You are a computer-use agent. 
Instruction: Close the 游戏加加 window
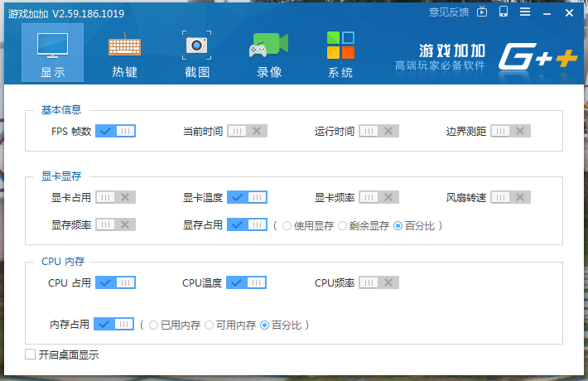click(x=569, y=13)
